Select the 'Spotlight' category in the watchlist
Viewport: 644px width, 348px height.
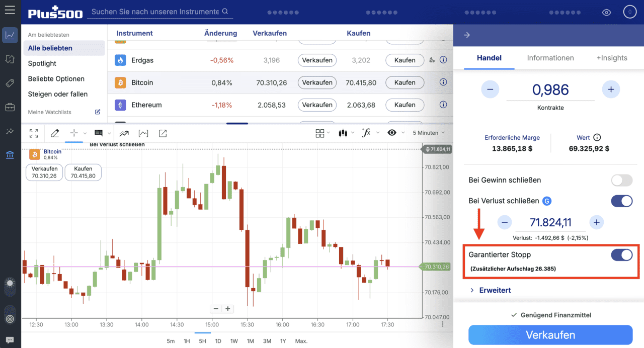pos(42,63)
